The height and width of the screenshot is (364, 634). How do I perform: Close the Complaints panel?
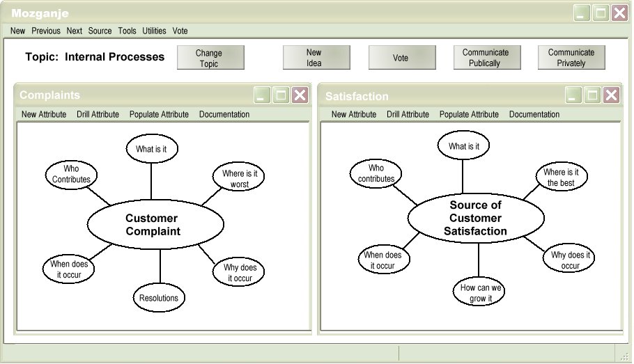[300, 95]
